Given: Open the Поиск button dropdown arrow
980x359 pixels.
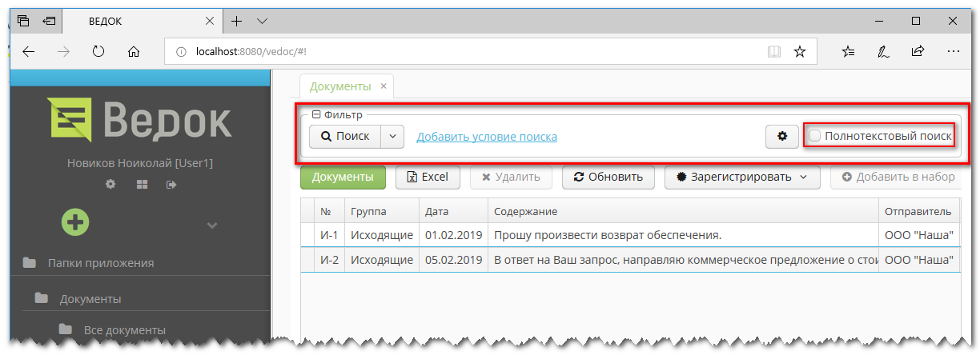Looking at the screenshot, I should click(x=392, y=137).
